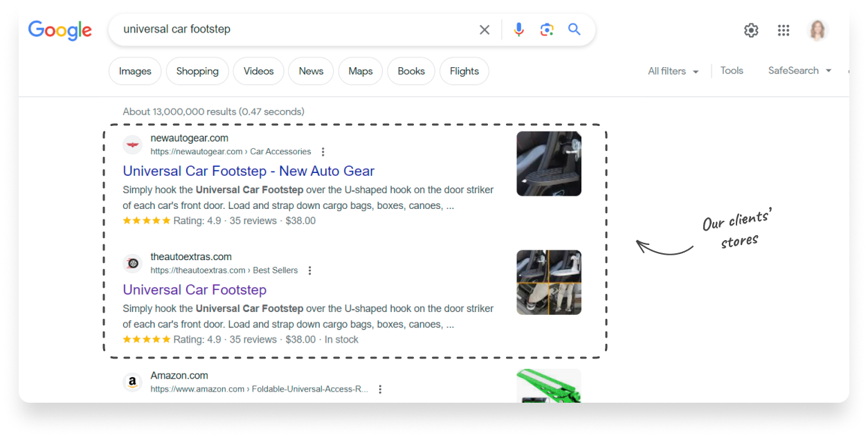This screenshot has height=438, width=868.
Task: Open the theautoextras.com product thumbnail
Action: tap(549, 282)
